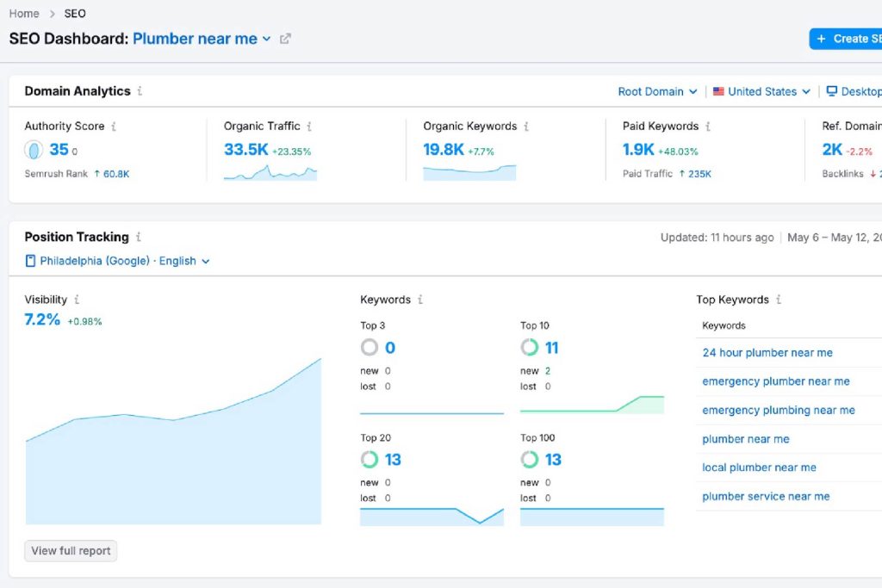Click the Organic Traffic sparkline chart
The width and height of the screenshot is (882, 588).
(270, 172)
